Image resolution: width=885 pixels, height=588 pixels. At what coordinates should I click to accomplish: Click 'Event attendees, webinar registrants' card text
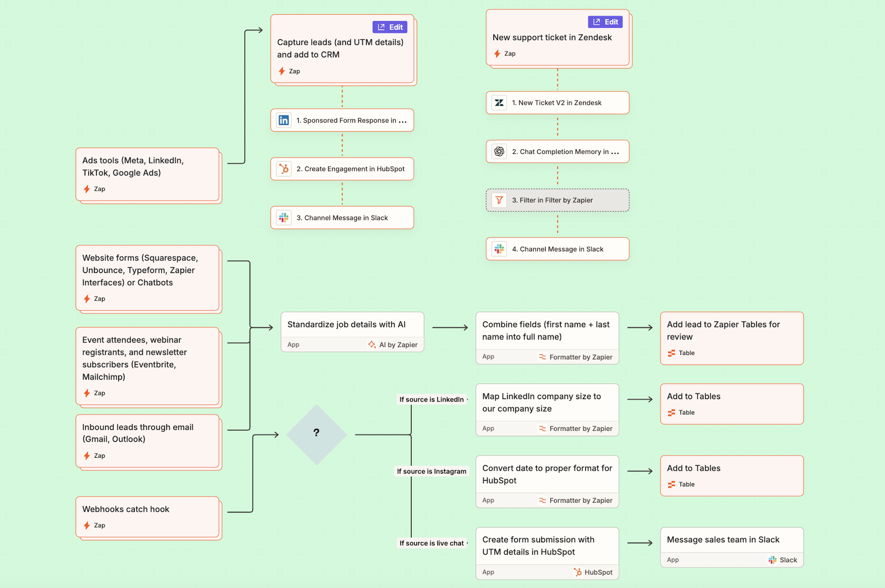135,358
